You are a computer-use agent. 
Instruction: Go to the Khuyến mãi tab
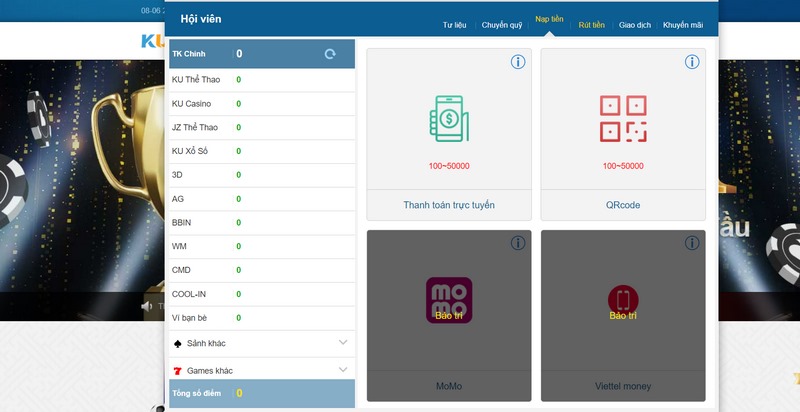click(x=682, y=25)
